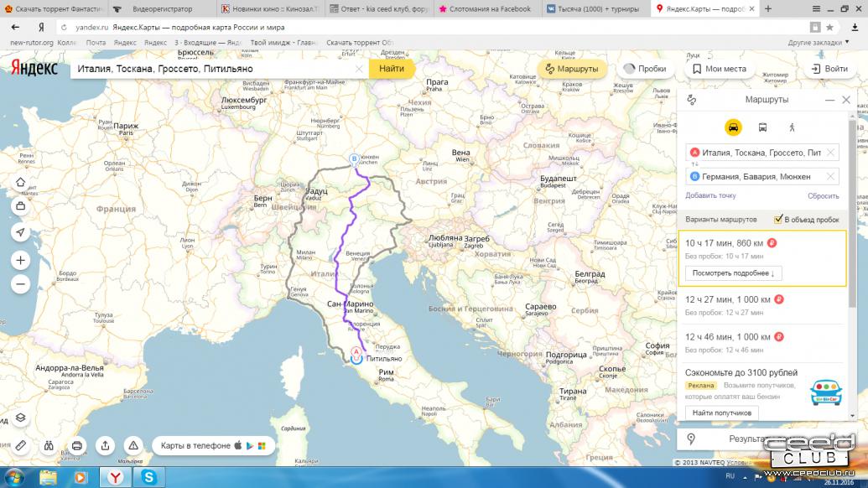Click the share map icon

tap(105, 445)
